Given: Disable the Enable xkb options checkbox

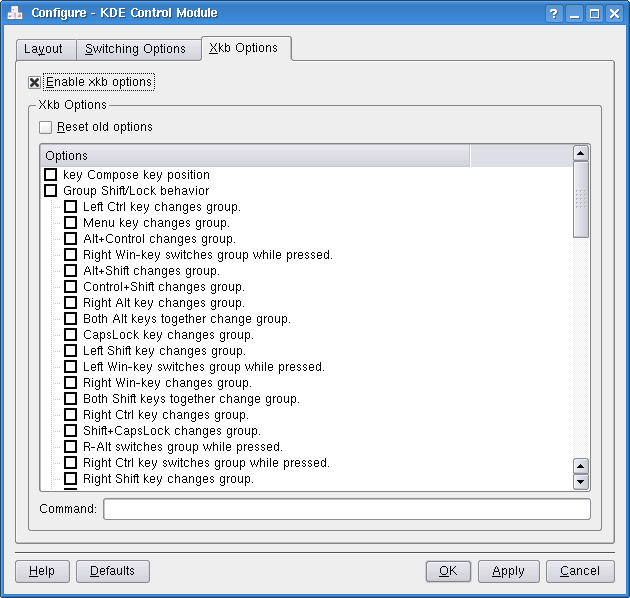Looking at the screenshot, I should [x=34, y=82].
